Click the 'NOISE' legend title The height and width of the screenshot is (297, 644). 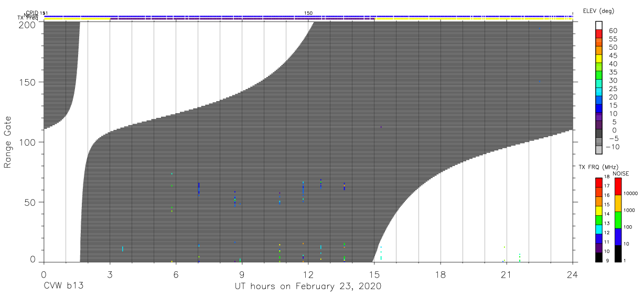coord(621,173)
